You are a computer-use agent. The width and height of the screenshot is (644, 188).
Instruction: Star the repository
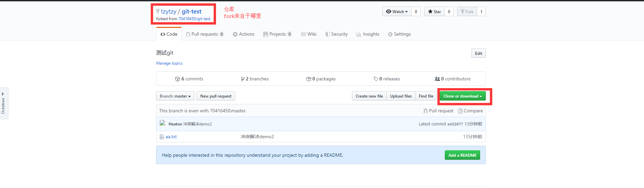click(434, 11)
